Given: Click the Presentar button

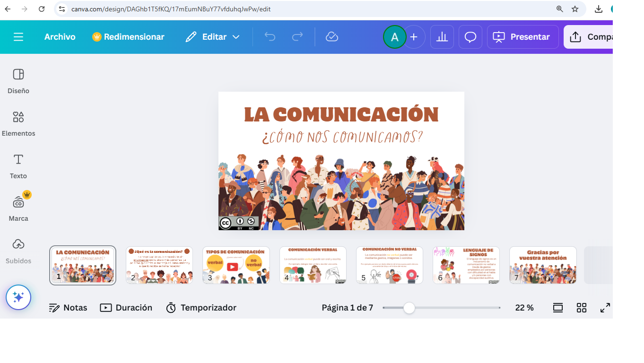Looking at the screenshot, I should [x=522, y=37].
